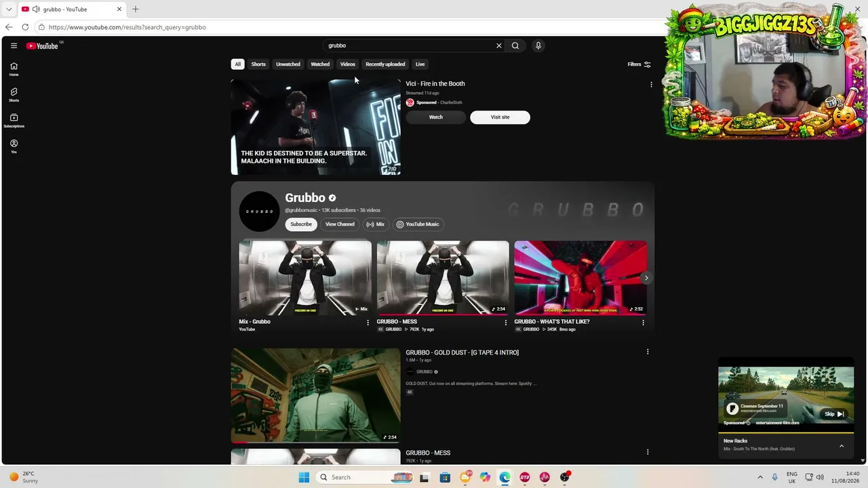
Task: Open more options for Mix - Grubbo
Action: (368, 323)
